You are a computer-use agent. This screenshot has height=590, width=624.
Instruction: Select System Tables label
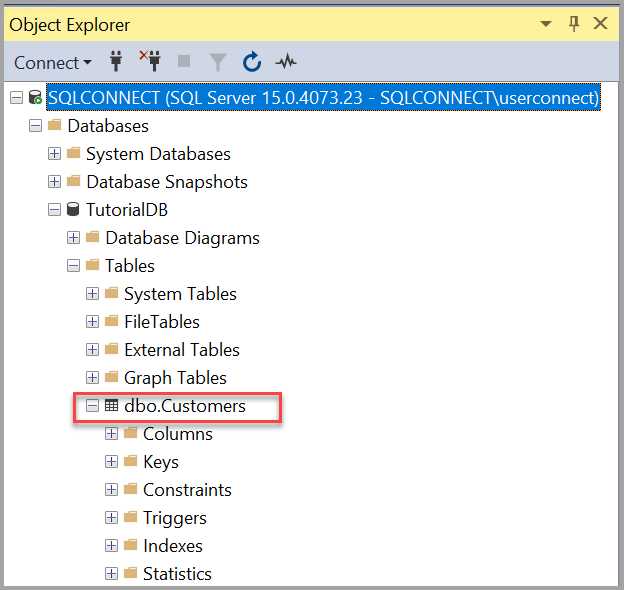[180, 294]
